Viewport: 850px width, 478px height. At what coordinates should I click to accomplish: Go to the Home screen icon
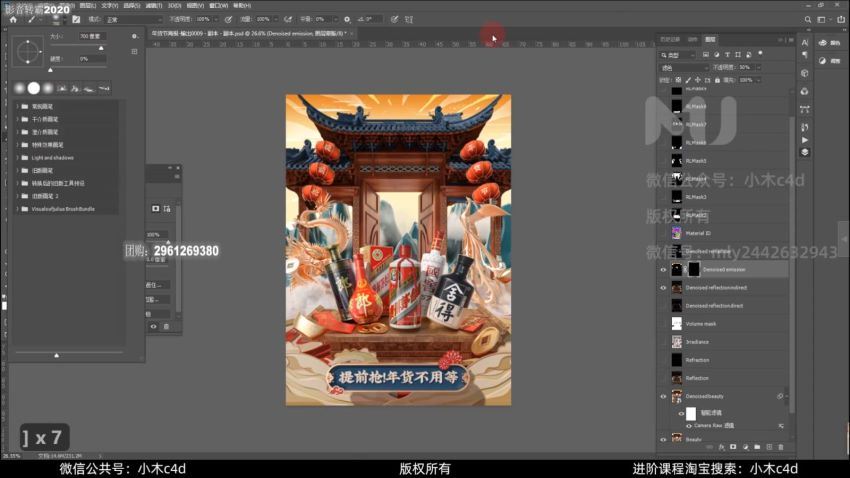[13, 20]
